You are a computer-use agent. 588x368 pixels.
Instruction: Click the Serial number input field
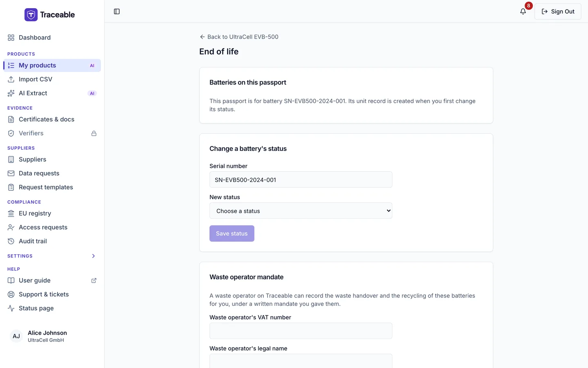301,180
